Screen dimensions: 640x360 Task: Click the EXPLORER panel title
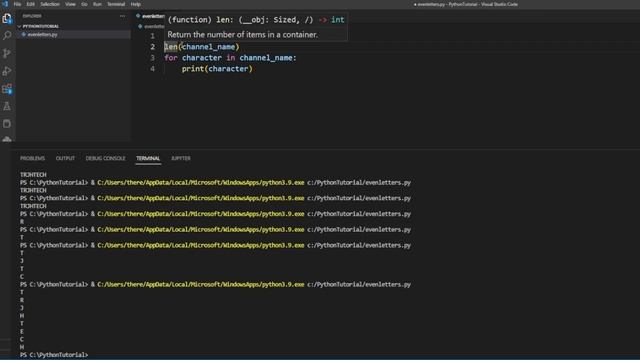click(x=32, y=16)
